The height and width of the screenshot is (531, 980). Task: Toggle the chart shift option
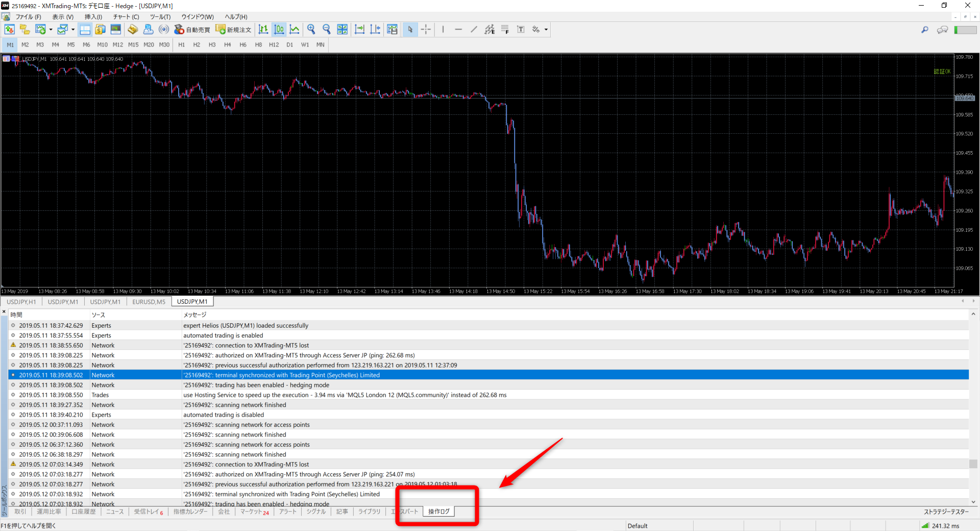pyautogui.click(x=375, y=30)
